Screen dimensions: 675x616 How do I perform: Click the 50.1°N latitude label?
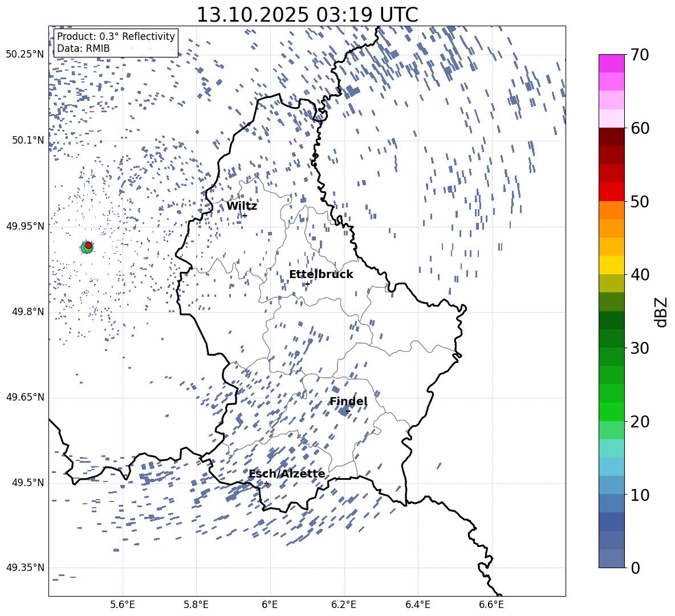tap(28, 140)
